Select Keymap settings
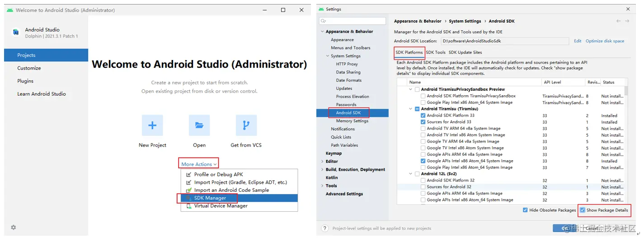Viewport: 644px width, 241px height. point(334,153)
